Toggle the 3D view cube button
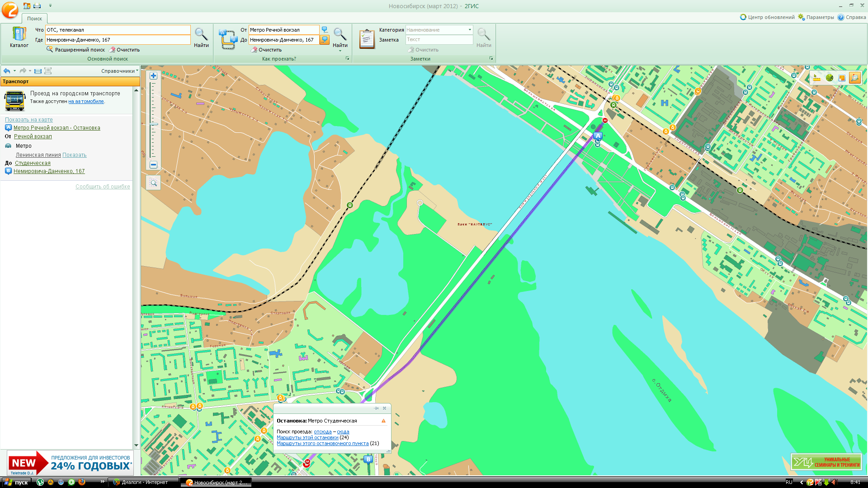Screen dimensions: 868x488 [x=854, y=78]
